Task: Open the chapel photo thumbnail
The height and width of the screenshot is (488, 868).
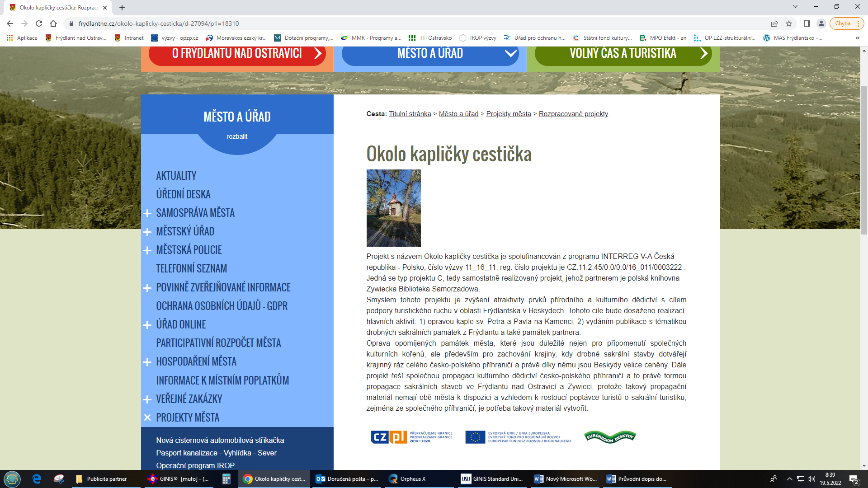Action: (x=393, y=208)
